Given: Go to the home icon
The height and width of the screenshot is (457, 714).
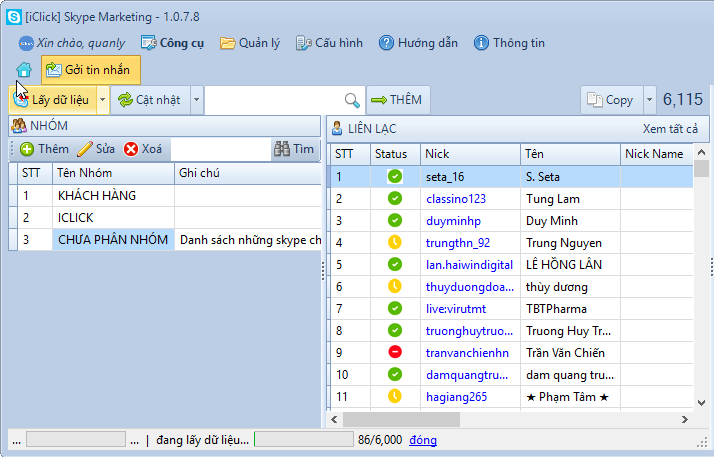Looking at the screenshot, I should click(24, 70).
